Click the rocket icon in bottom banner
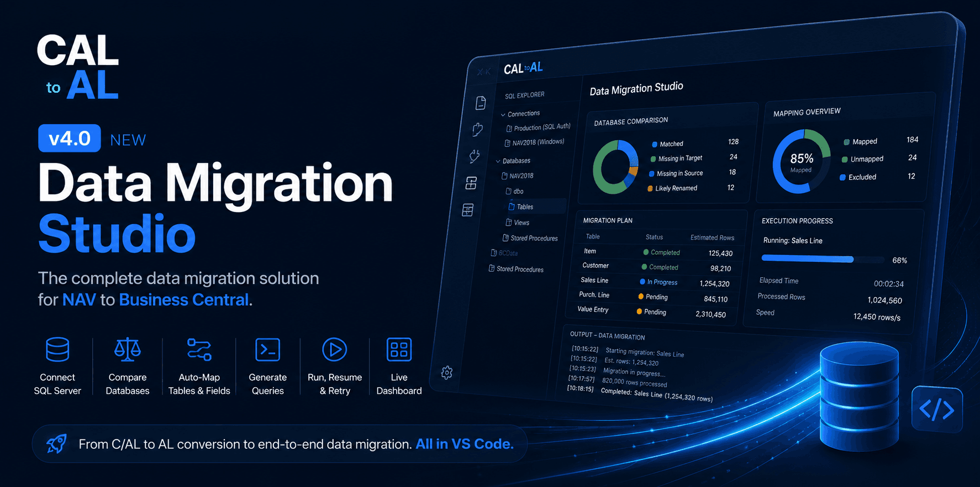 tap(56, 443)
